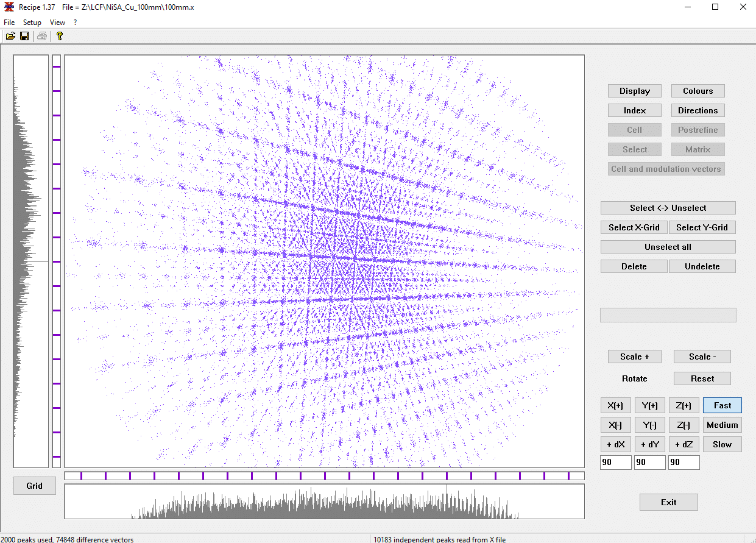The height and width of the screenshot is (543, 756).
Task: Save using the floppy disk toolbar icon
Action: (x=24, y=36)
